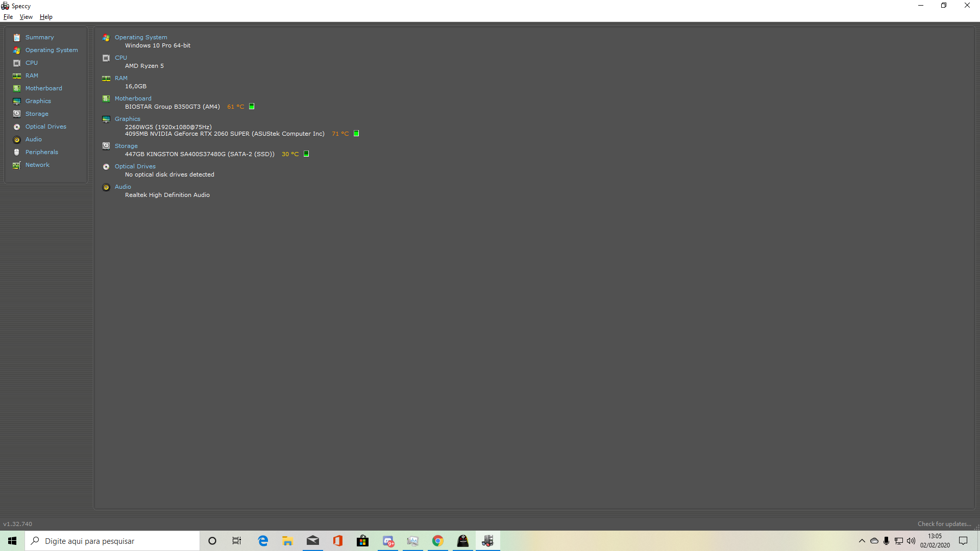Click the Motherboard icon in sidebar
Image resolution: width=980 pixels, height=551 pixels.
click(x=17, y=89)
